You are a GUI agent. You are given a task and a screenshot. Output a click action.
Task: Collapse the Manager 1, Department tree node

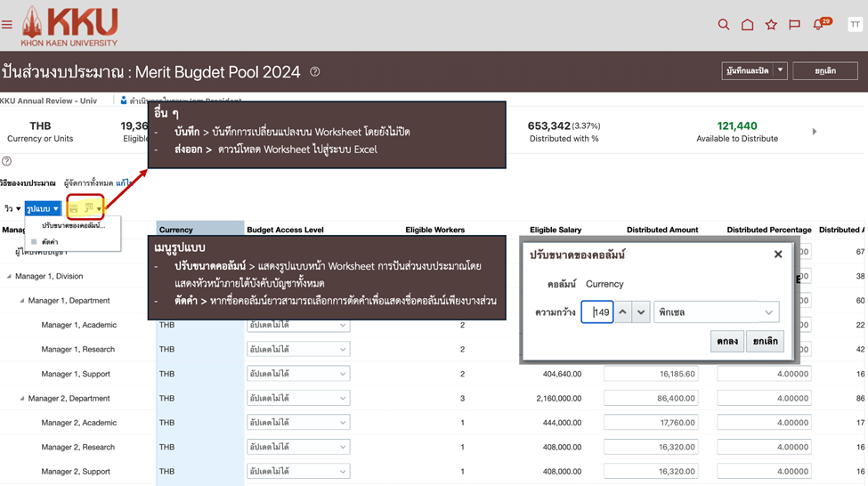(x=21, y=301)
